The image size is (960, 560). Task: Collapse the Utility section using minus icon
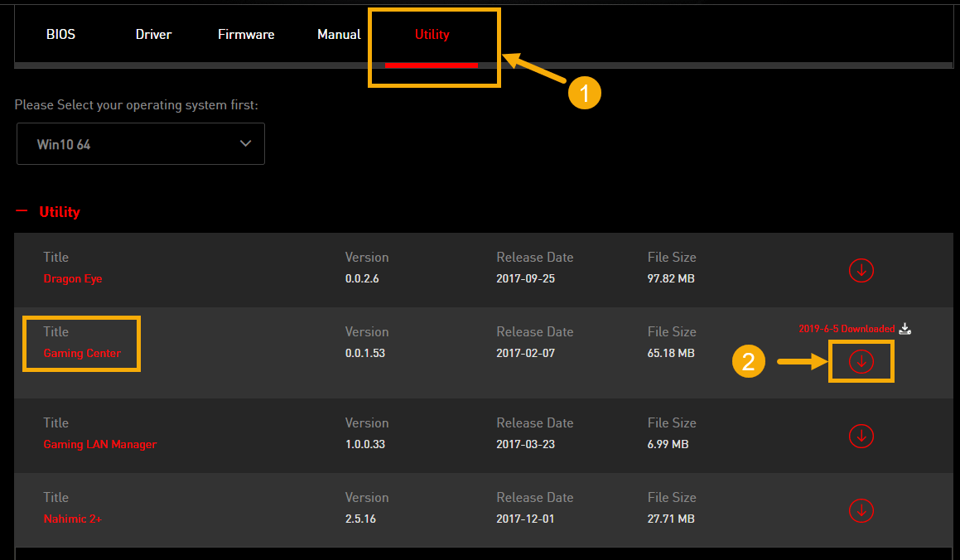(22, 211)
